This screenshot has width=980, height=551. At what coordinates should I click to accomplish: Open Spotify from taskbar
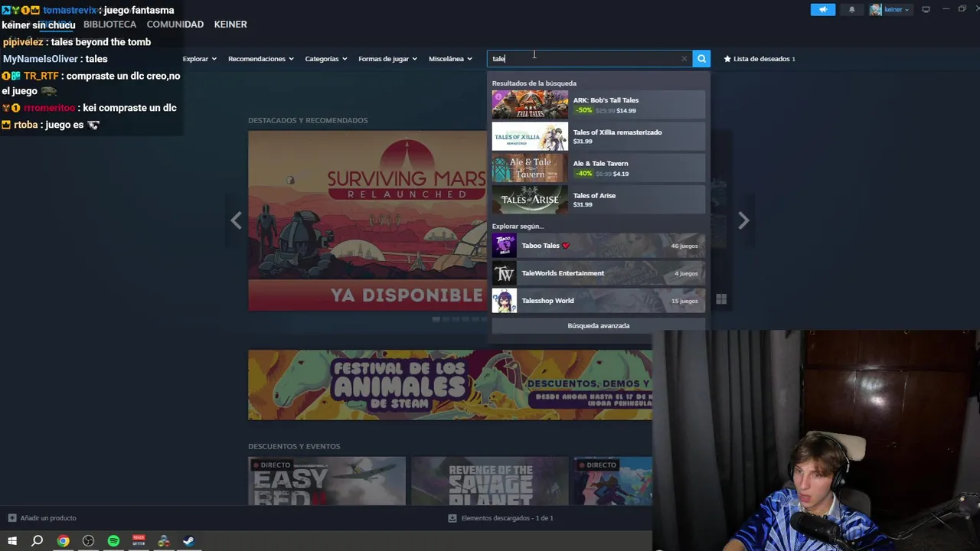[x=113, y=541]
